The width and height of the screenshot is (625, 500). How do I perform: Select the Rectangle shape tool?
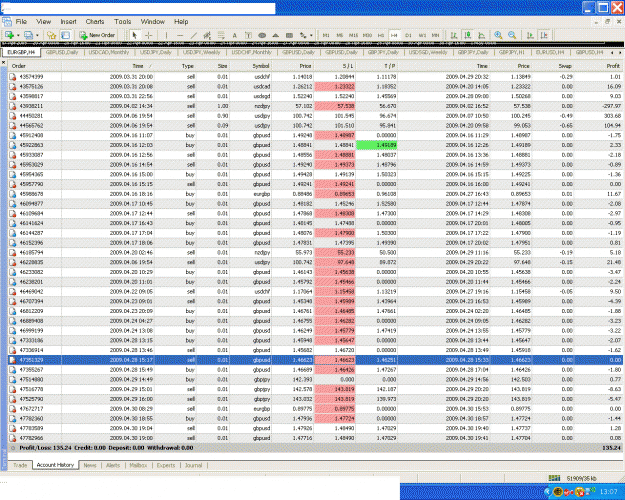point(289,35)
